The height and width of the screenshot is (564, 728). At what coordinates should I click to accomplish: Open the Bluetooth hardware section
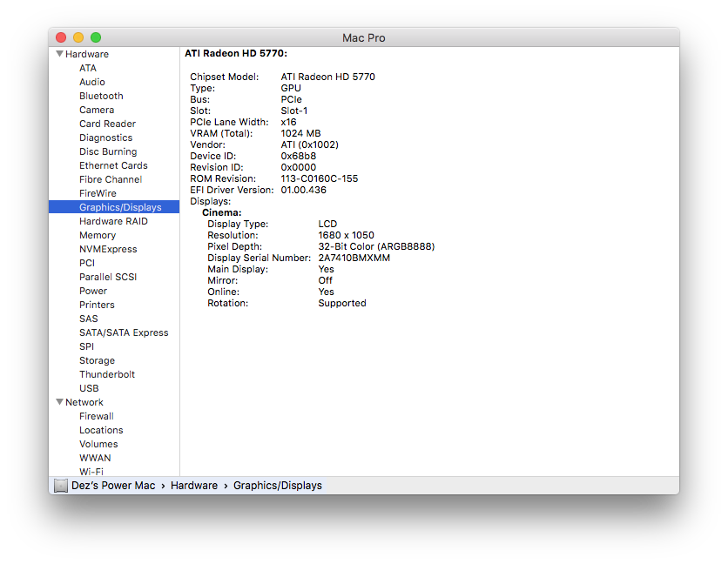[101, 96]
